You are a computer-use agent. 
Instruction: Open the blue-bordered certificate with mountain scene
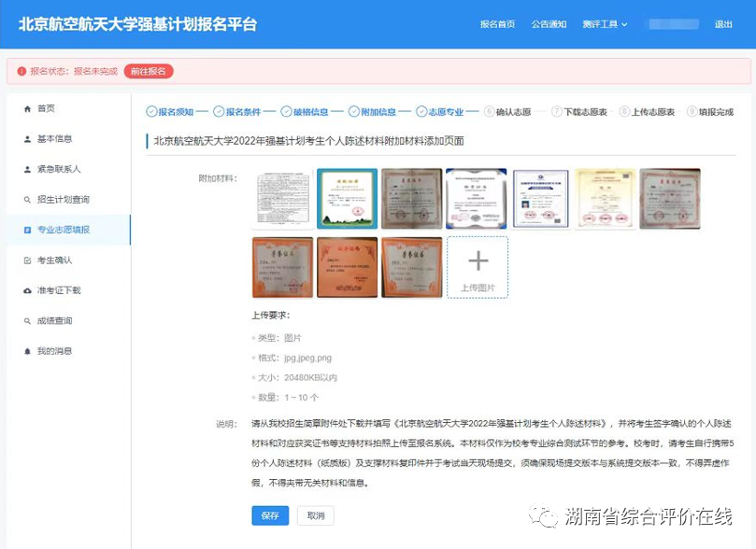click(x=347, y=199)
